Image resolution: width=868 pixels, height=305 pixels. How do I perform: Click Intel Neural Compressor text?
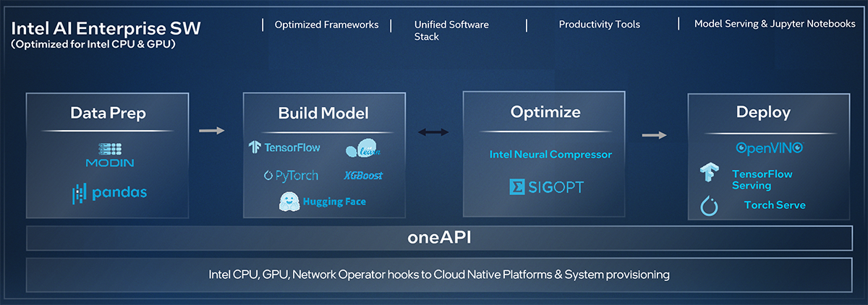point(550,154)
